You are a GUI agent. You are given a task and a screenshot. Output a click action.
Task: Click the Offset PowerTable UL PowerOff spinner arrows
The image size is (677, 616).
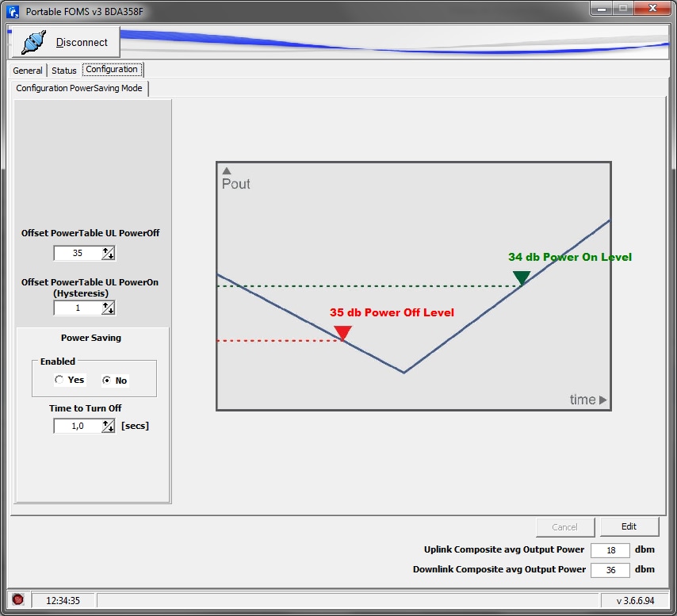click(x=109, y=253)
